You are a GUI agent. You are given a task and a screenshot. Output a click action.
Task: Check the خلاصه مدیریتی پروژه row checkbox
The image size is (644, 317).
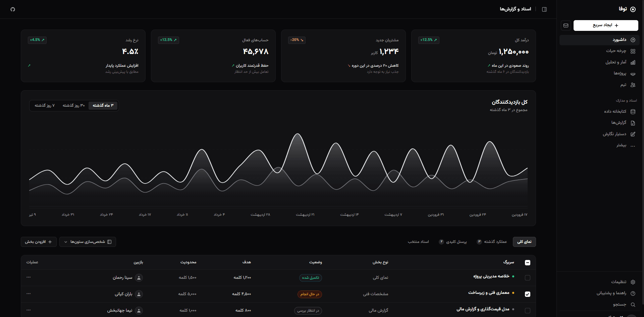click(x=528, y=278)
